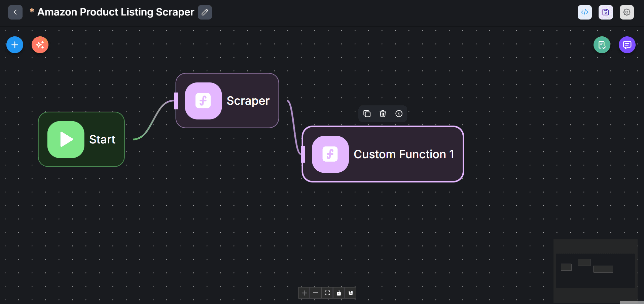
Task: Toggle snapping magnet control
Action: 351,293
